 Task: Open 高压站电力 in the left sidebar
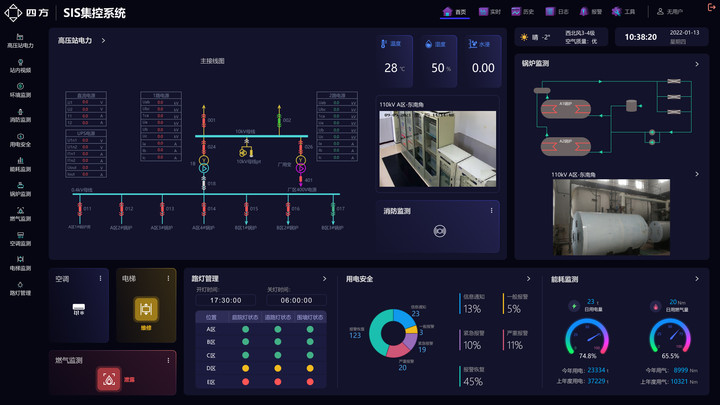(20, 41)
